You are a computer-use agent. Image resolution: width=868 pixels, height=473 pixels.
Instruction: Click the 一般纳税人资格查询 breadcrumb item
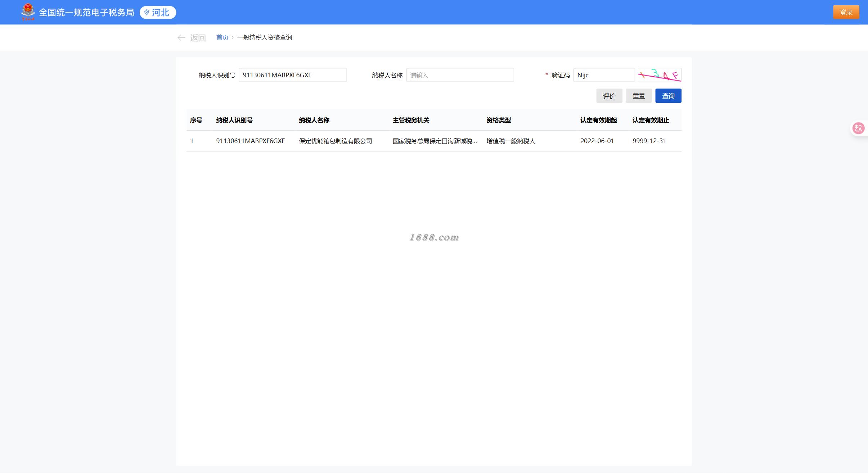point(264,37)
